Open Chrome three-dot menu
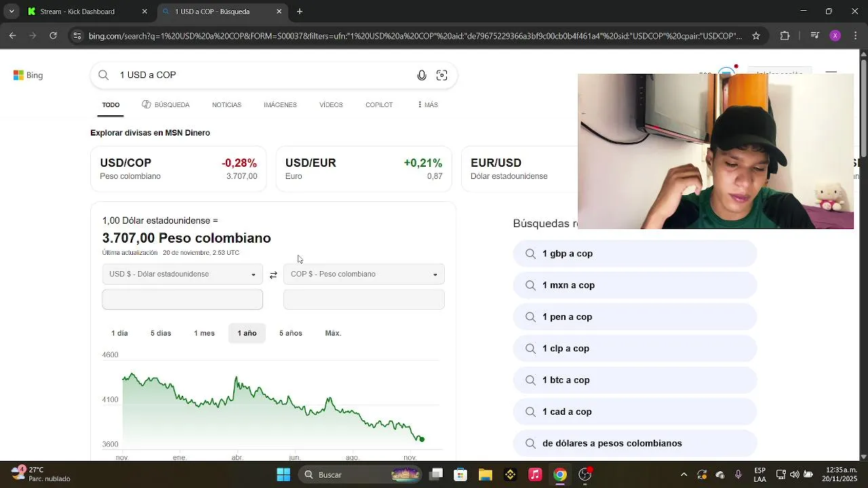 (x=855, y=36)
